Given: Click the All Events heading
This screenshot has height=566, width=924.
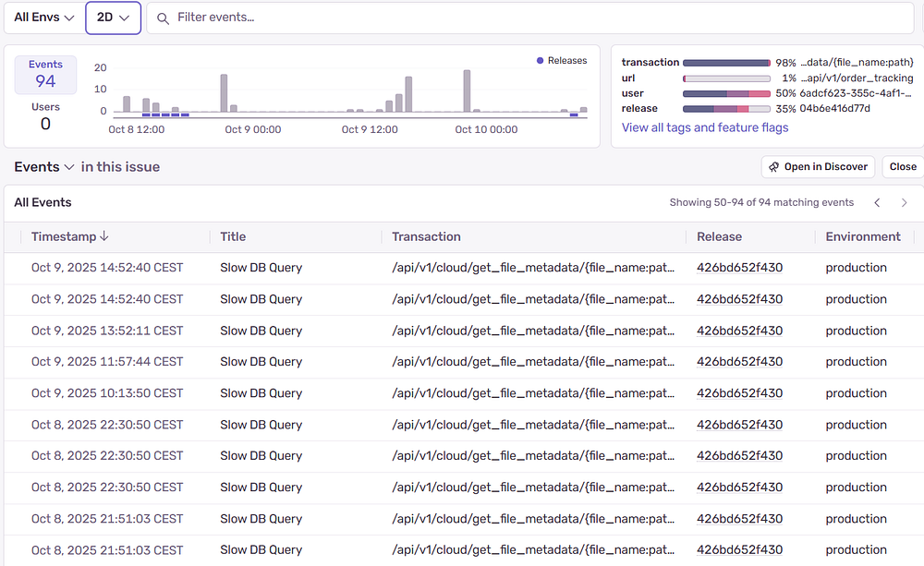Looking at the screenshot, I should tap(43, 202).
